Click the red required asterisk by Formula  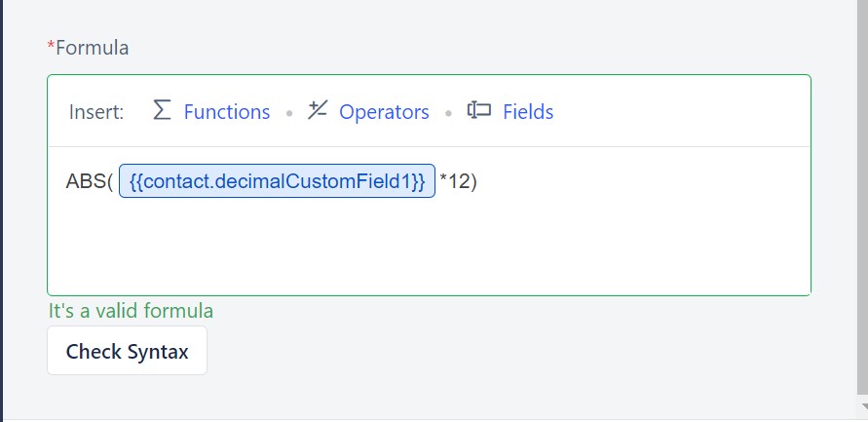[x=52, y=47]
